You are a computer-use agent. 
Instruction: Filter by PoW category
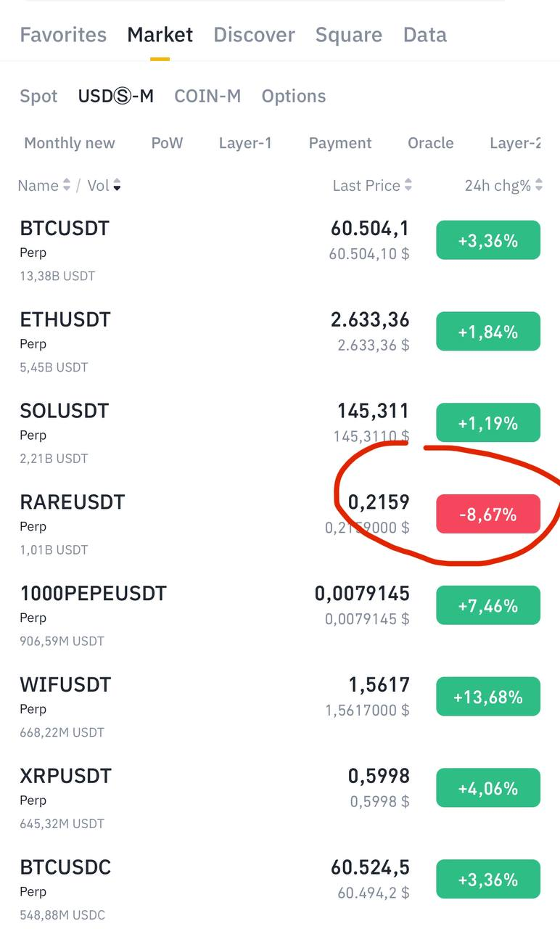(167, 143)
